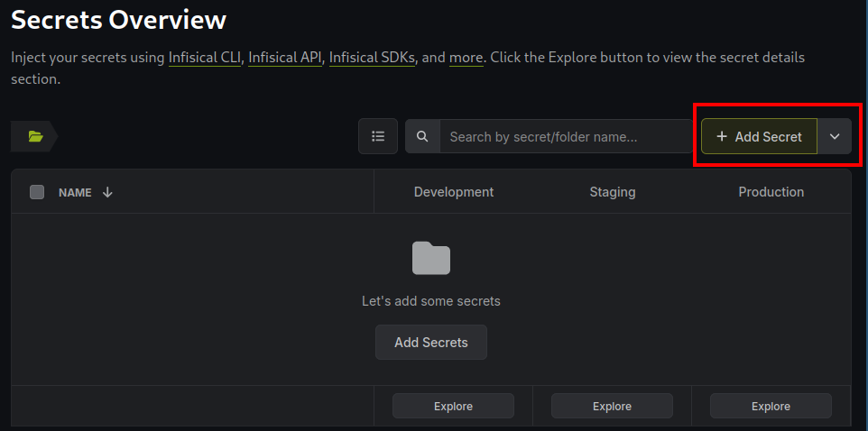Toggle the select-all checkbox beside NAME

pos(37,192)
